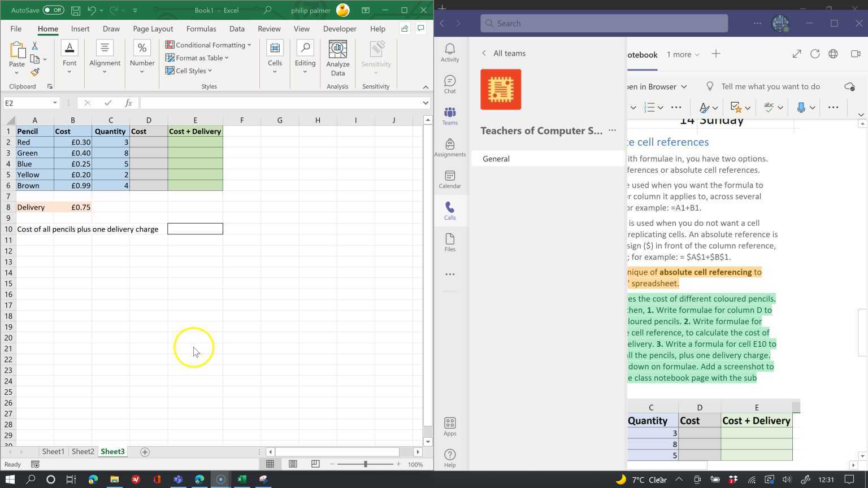Expand the formula bar with chevron
868x488 pixels.
426,103
